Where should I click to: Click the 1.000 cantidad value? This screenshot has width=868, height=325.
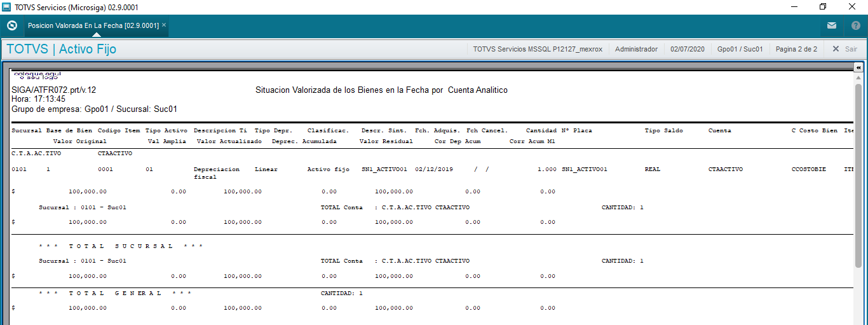[x=546, y=170]
